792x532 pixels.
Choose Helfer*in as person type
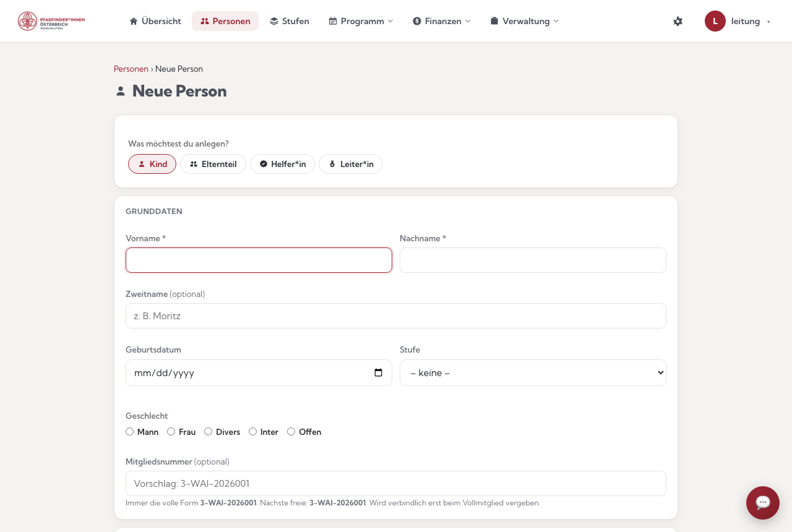click(x=282, y=164)
